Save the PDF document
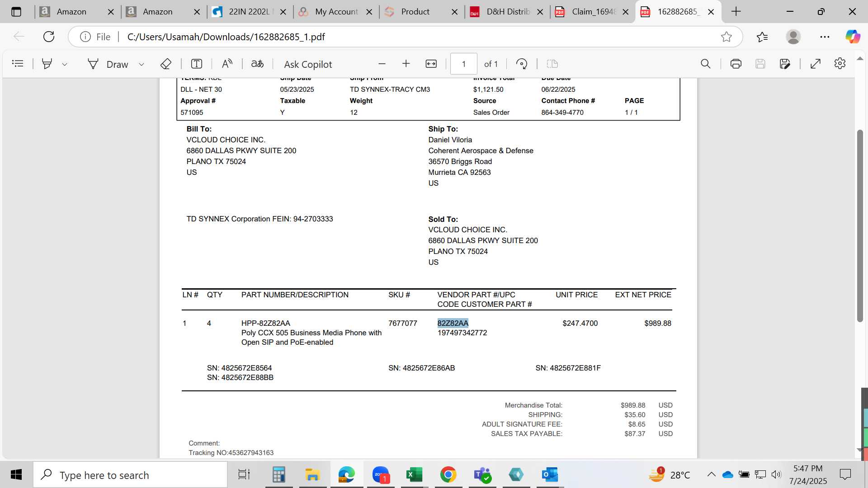 (760, 64)
